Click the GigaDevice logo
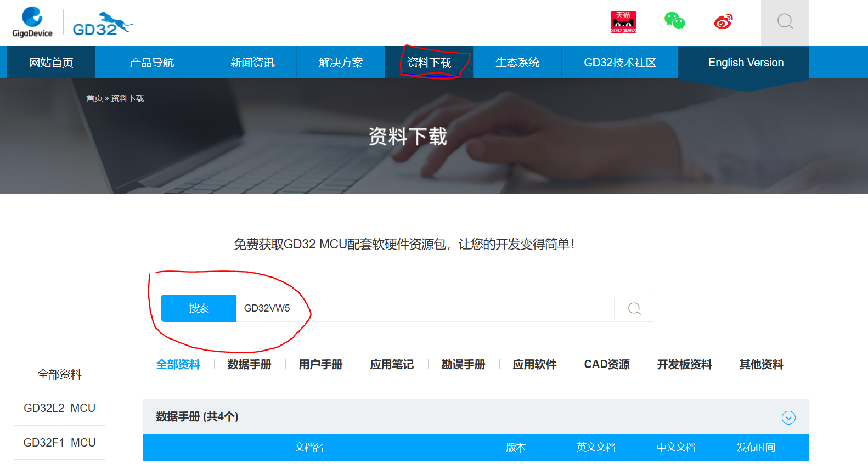Image resolution: width=868 pixels, height=469 pixels. (32, 22)
